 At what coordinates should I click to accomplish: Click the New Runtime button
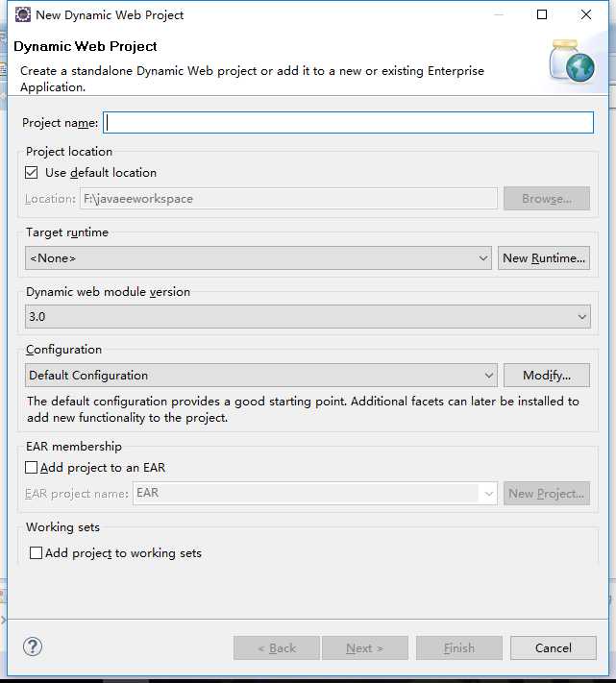[544, 258]
